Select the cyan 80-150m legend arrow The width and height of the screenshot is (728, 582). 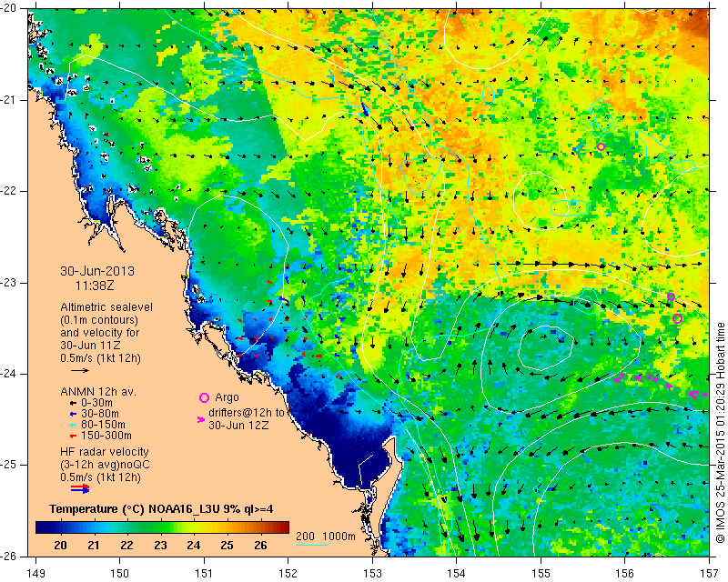[x=73, y=425]
